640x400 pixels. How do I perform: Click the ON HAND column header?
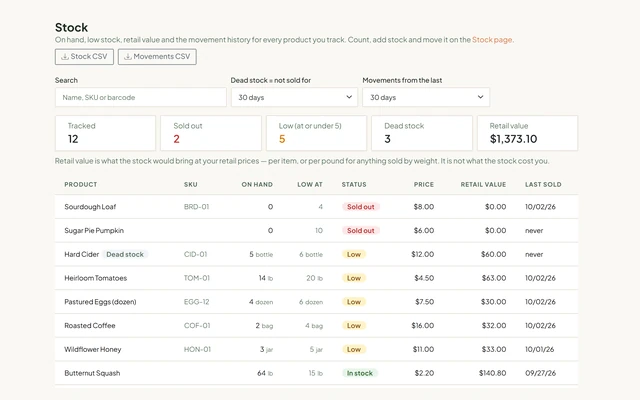tap(257, 184)
